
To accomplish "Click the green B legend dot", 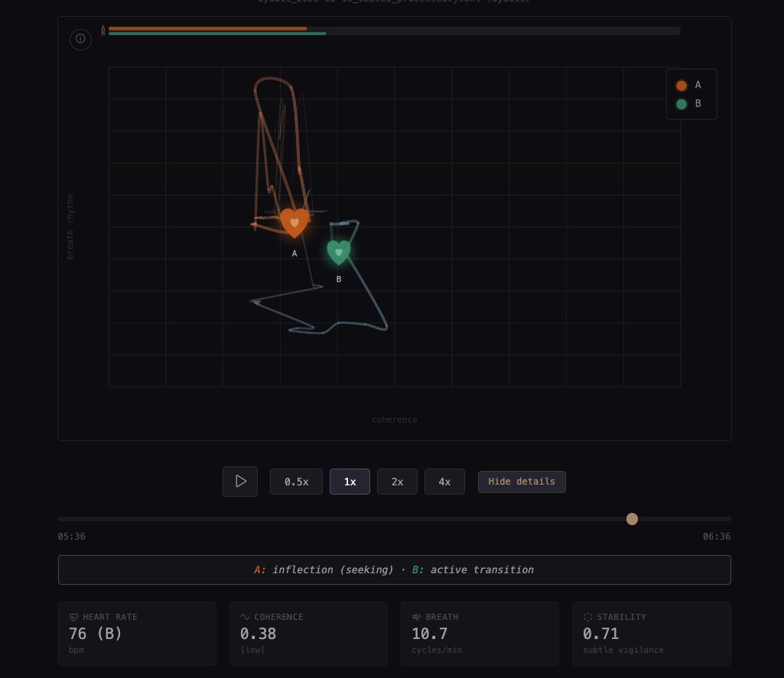I will click(x=681, y=104).
